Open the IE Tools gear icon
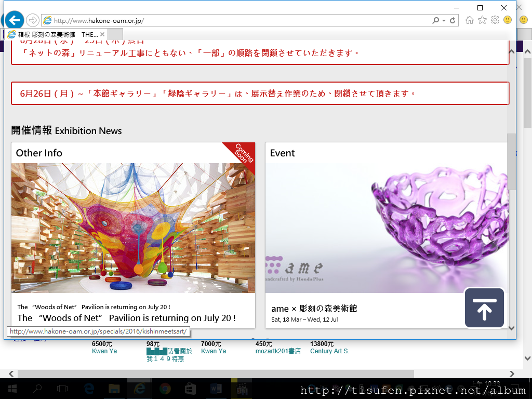Viewport: 532px width, 399px height. [495, 20]
